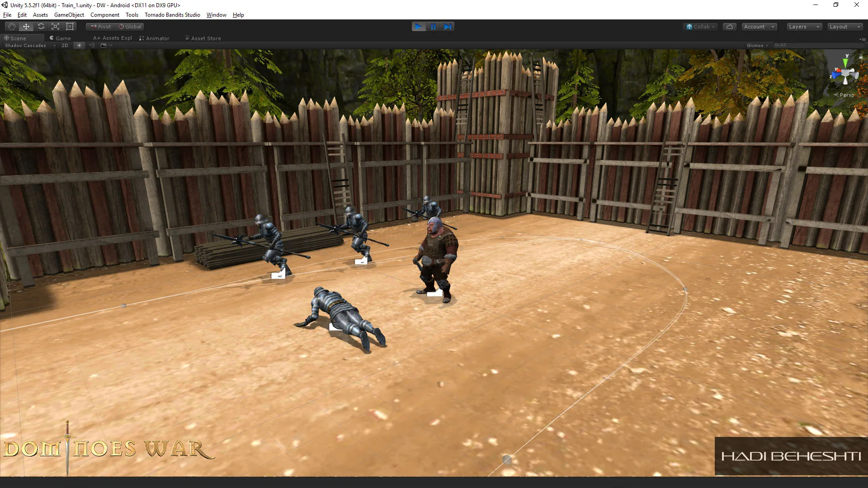Toggle Persp projection label

(844, 95)
